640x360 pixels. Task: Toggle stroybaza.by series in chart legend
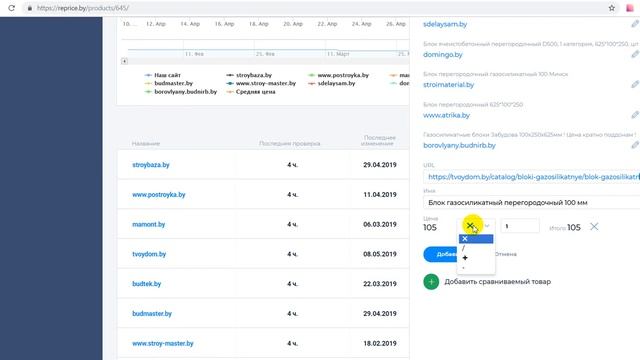coord(249,75)
